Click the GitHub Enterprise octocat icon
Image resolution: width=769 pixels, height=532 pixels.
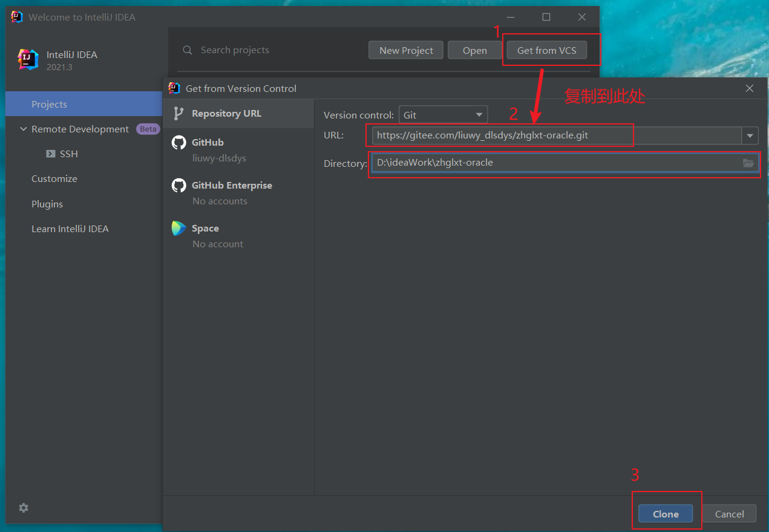[x=178, y=186]
